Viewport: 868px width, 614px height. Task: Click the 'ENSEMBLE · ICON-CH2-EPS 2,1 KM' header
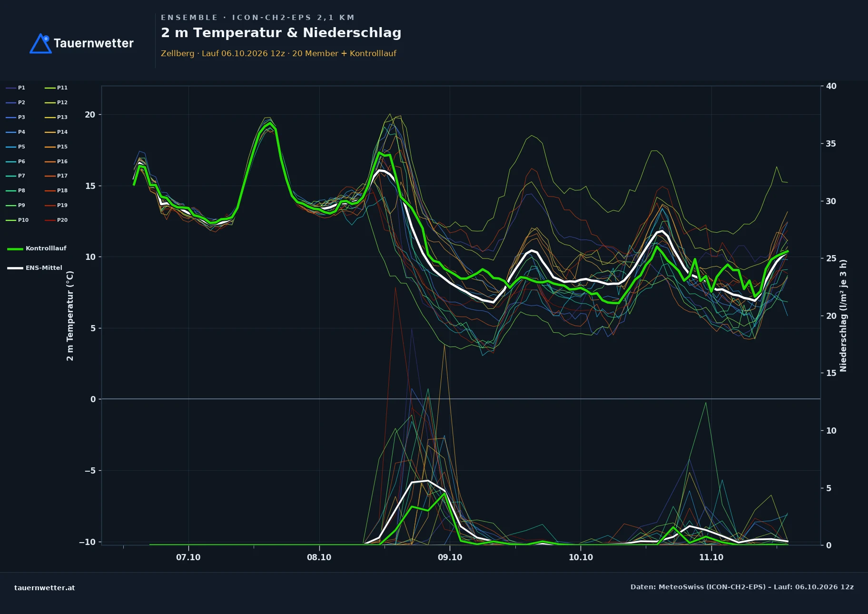pyautogui.click(x=257, y=18)
